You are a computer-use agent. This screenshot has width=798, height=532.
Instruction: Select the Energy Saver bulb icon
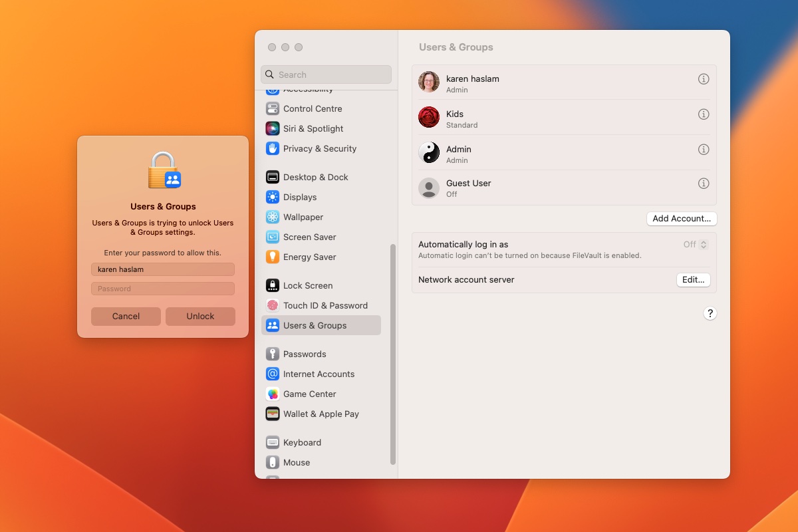pos(273,257)
